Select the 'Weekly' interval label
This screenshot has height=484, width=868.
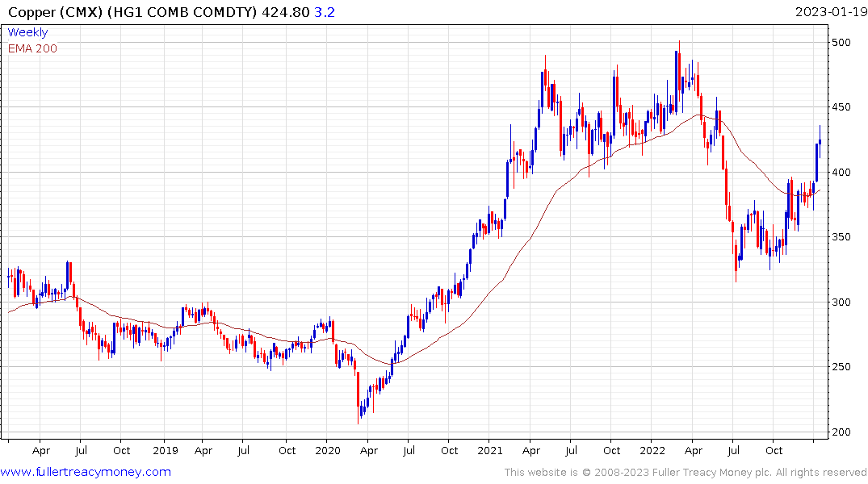(27, 32)
